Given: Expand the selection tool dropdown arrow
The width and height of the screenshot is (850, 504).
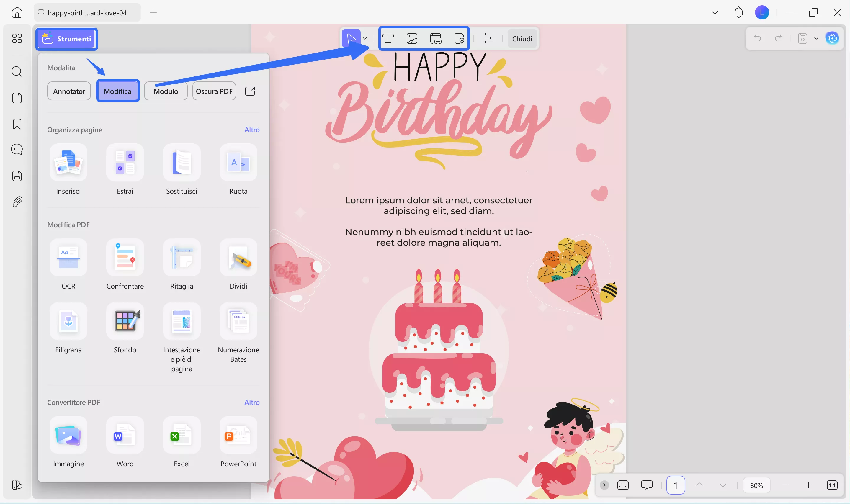Looking at the screenshot, I should [365, 38].
